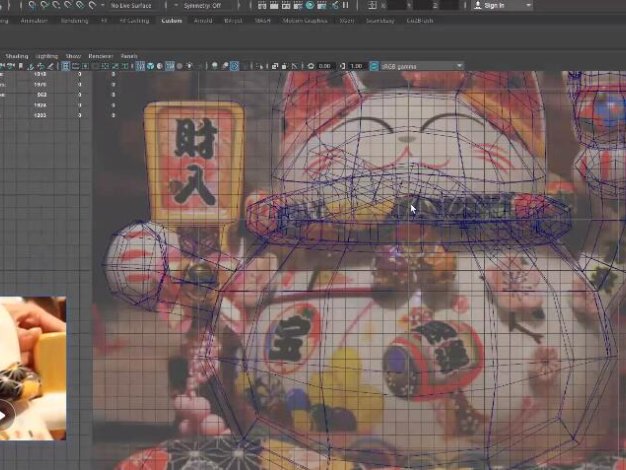
Task: Open Render View clapperboard icon
Action: pyautogui.click(x=262, y=6)
